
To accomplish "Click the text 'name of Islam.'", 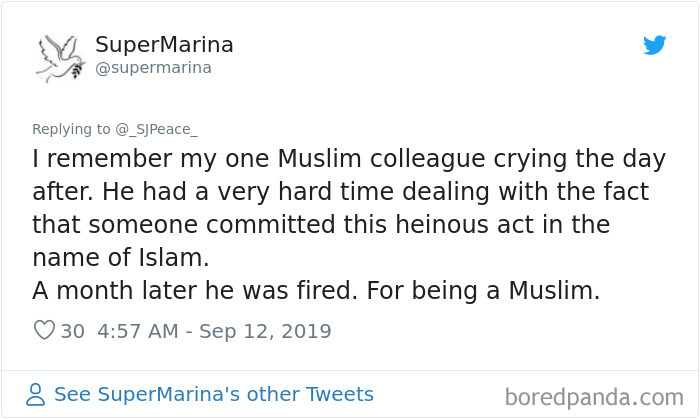I will (x=121, y=257).
